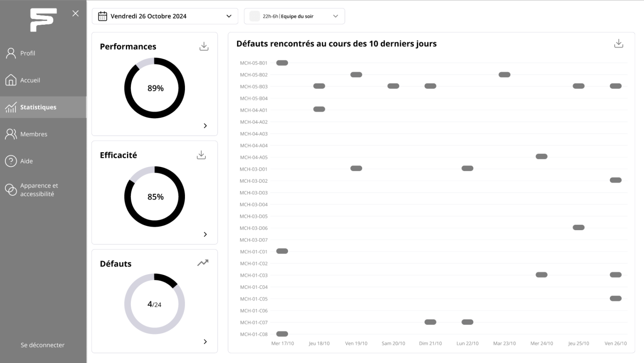Click the company logo in sidebar
The width and height of the screenshot is (644, 363).
(x=43, y=20)
